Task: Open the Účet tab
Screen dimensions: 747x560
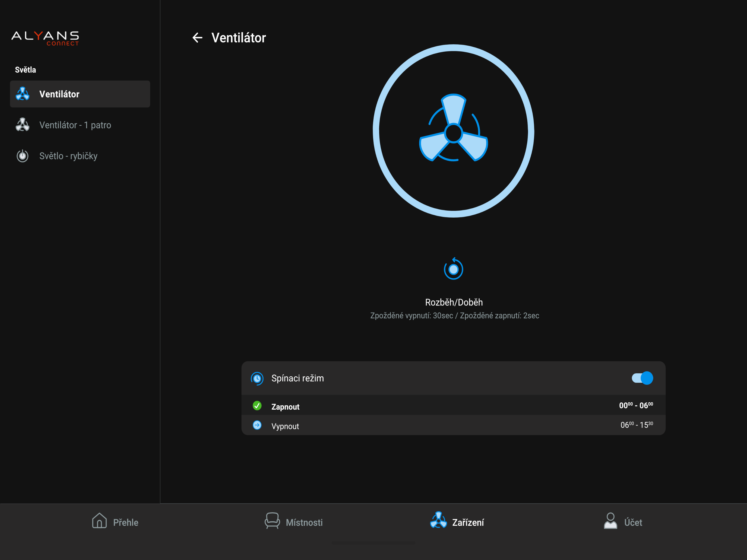Action: (x=623, y=521)
